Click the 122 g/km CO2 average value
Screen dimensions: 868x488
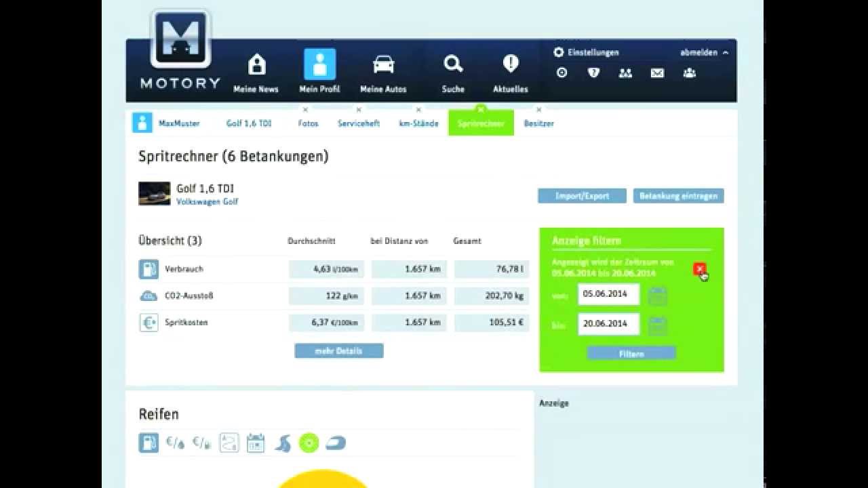326,296
